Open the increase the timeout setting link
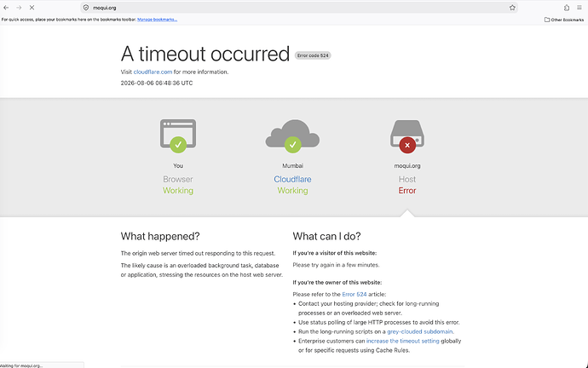588x368 pixels. point(403,341)
